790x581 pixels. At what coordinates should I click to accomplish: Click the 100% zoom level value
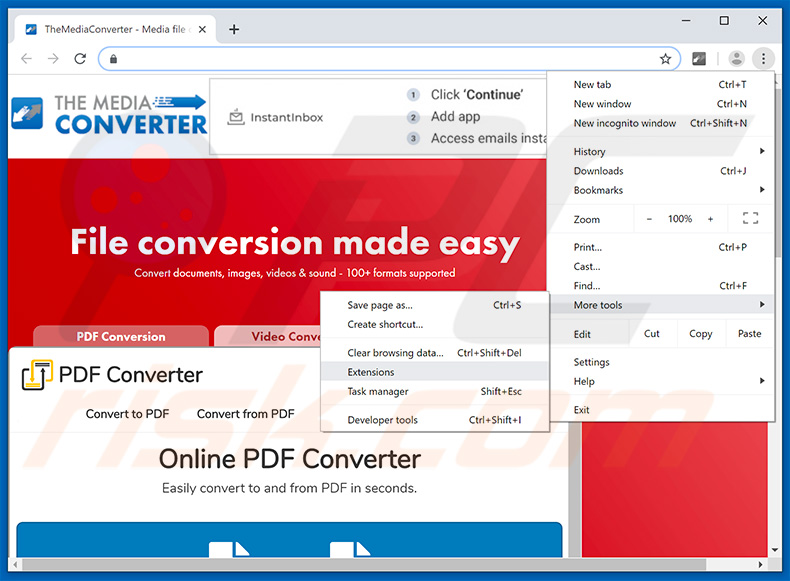click(680, 219)
